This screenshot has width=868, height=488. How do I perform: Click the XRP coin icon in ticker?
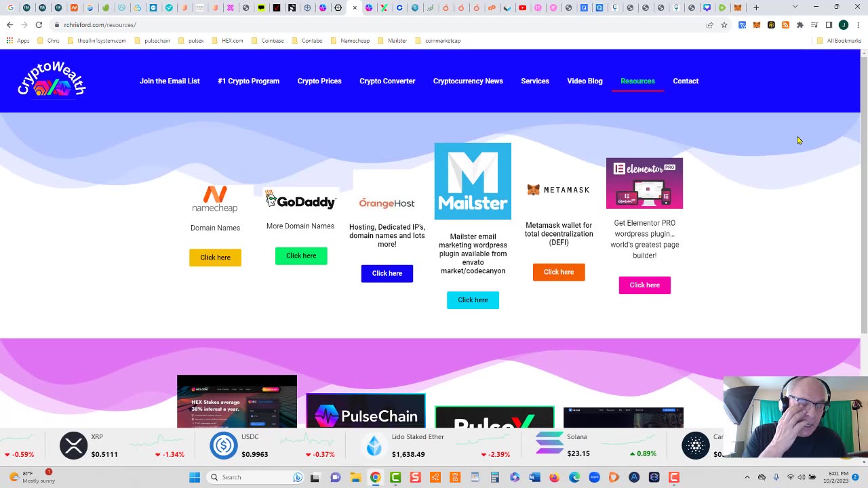pos(73,445)
